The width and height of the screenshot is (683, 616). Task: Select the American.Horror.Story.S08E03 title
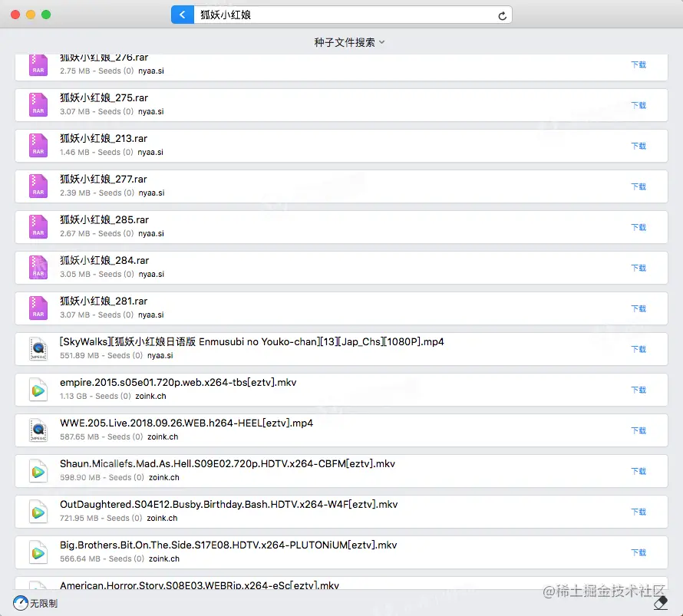[199, 585]
